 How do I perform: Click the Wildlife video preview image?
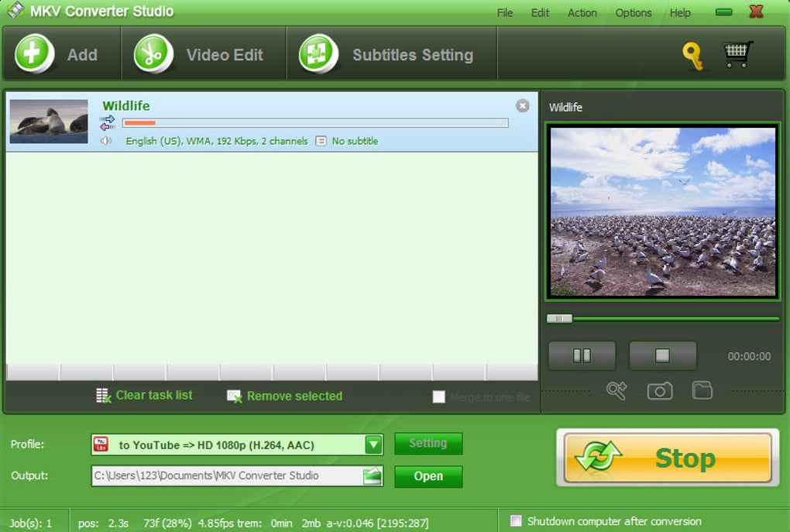(x=663, y=211)
